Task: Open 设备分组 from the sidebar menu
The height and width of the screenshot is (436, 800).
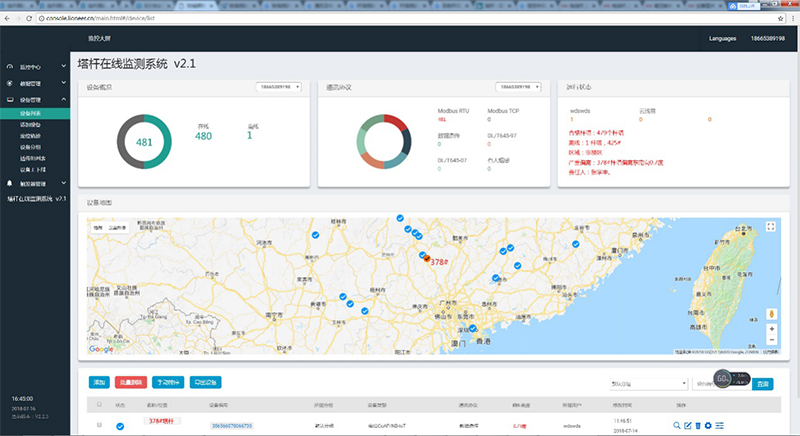Action: pyautogui.click(x=31, y=147)
